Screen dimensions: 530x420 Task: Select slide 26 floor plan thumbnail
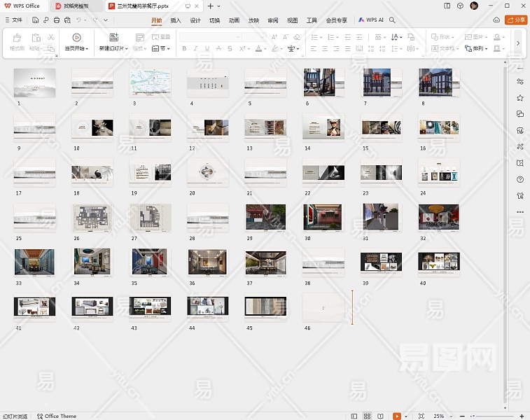pyautogui.click(x=92, y=218)
